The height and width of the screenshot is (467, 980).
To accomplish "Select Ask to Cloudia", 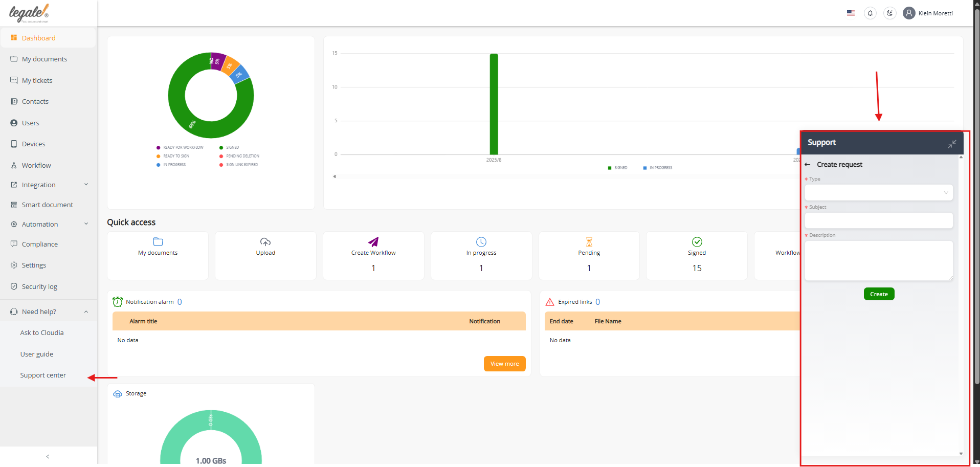I will (x=42, y=333).
